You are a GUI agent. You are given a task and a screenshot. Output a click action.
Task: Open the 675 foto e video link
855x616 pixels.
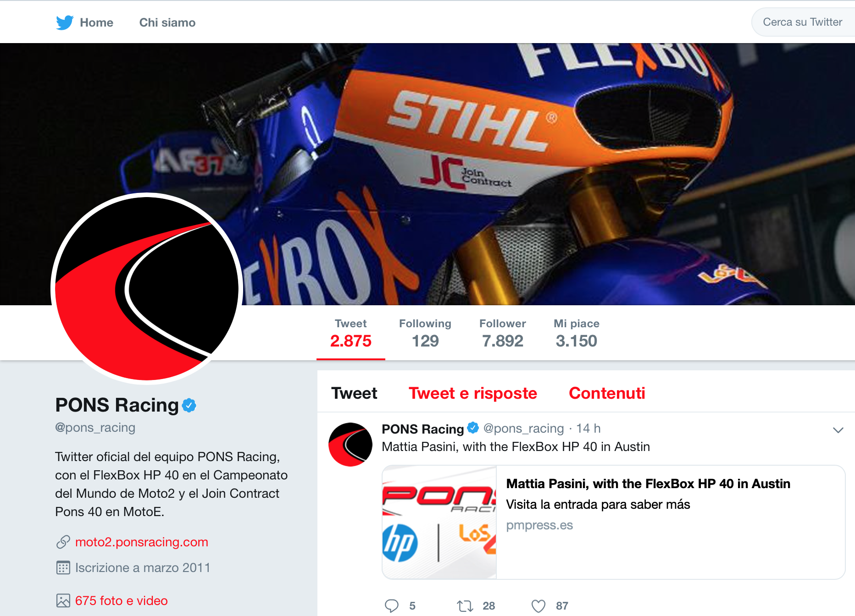click(121, 600)
